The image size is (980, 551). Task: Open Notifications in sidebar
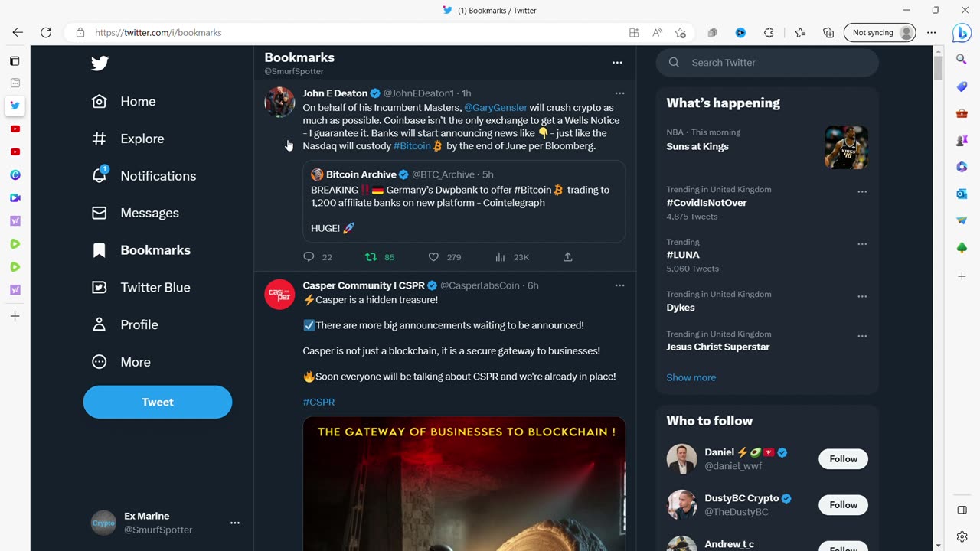(143, 176)
